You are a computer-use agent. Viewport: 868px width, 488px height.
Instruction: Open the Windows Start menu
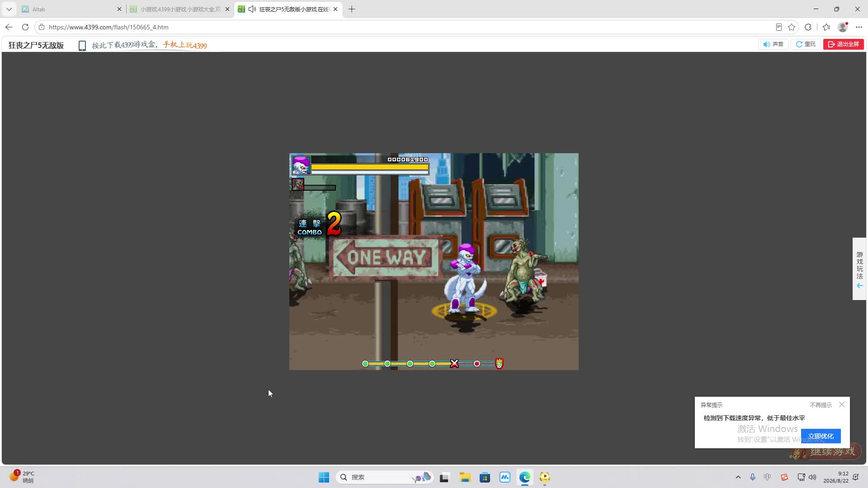324,477
